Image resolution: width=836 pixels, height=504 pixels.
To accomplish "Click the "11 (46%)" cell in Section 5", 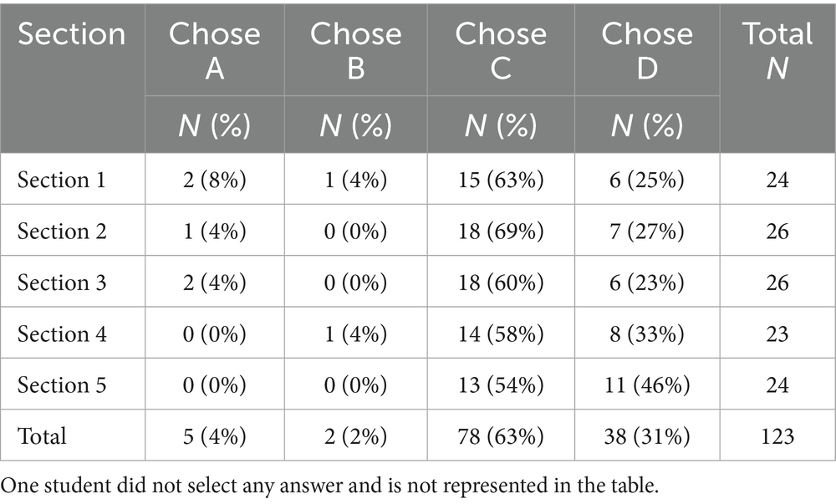I will (646, 384).
